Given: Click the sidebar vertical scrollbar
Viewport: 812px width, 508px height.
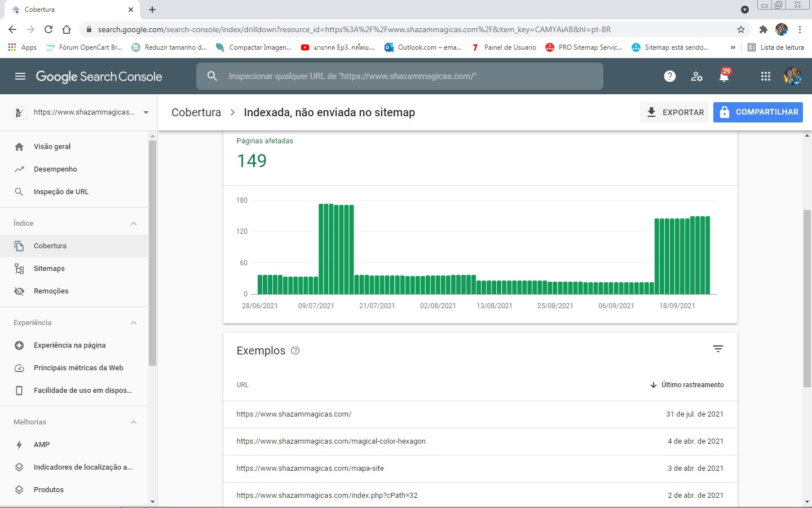Looking at the screenshot, I should pos(152,254).
